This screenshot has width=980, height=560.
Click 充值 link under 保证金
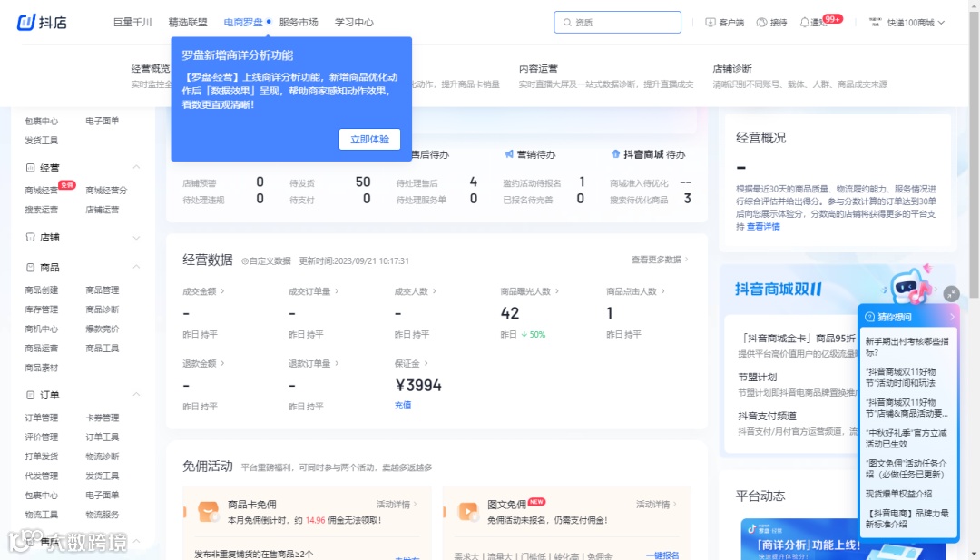pyautogui.click(x=403, y=405)
